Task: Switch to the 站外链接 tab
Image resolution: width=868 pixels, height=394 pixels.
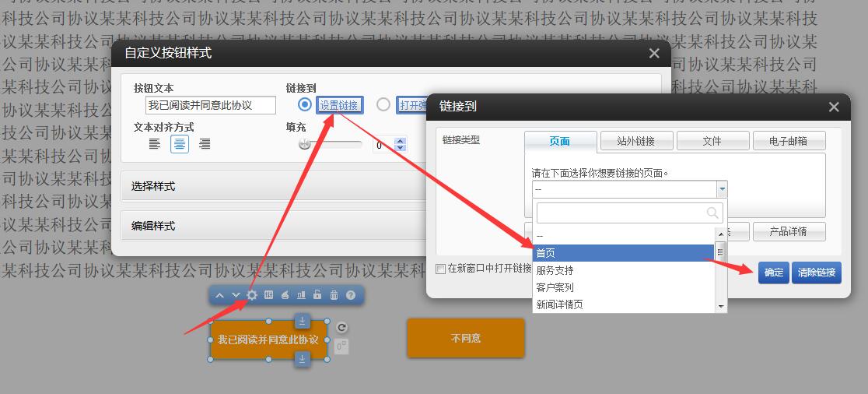Action: coord(635,141)
